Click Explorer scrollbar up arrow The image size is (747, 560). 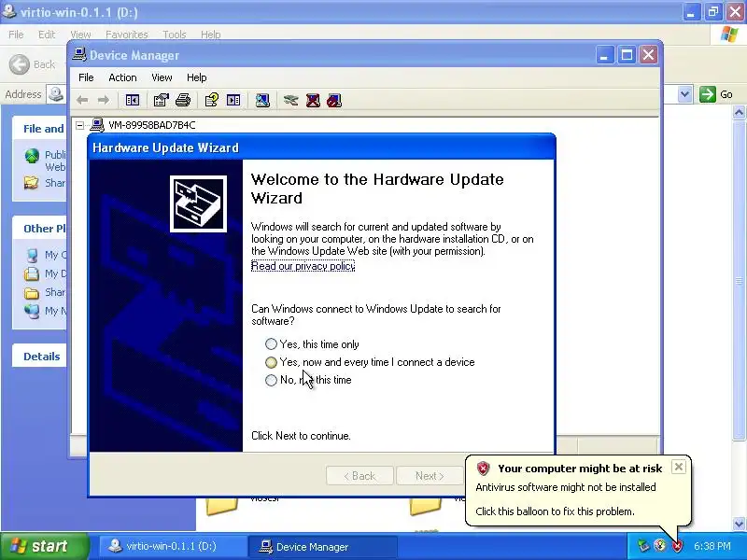coord(739,112)
